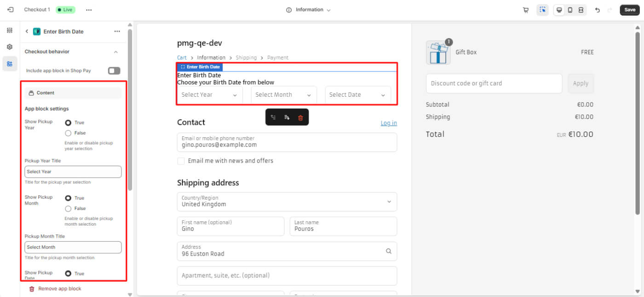Open the Information page selector
Image resolution: width=644 pixels, height=297 pixels.
point(309,10)
